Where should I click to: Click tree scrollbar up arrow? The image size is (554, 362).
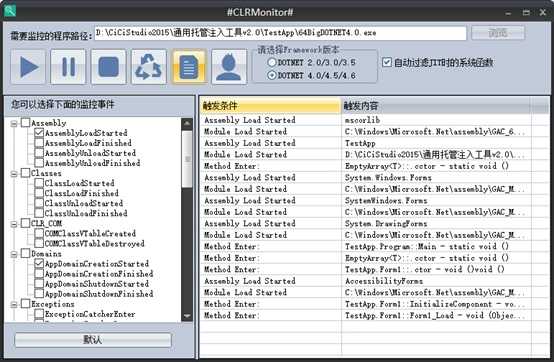pos(187,124)
